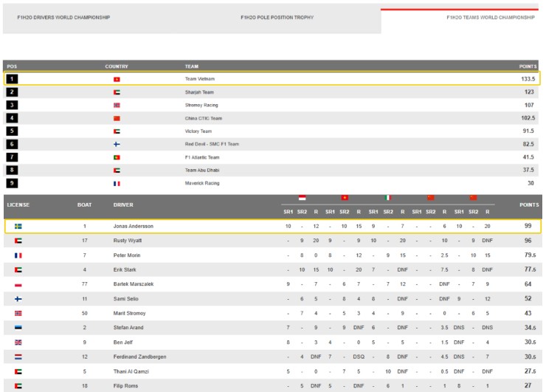Image resolution: width=546 pixels, height=392 pixels.
Task: Click the Vietnam flag in Team Vietnam row
Action: pos(117,79)
